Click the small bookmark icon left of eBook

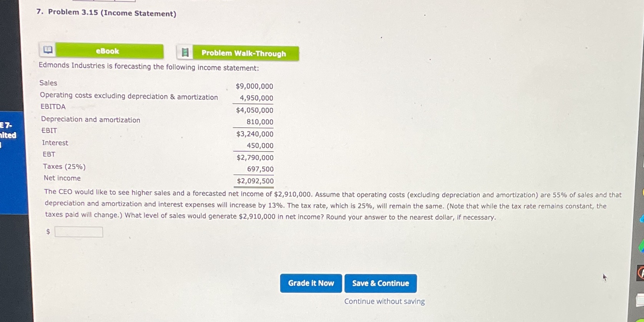(48, 50)
